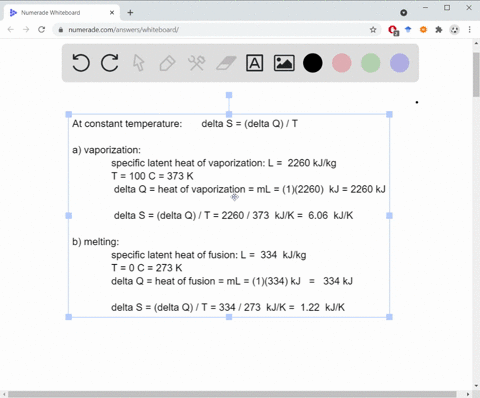480x398 pixels.
Task: Open a new browser tab
Action: tap(130, 13)
